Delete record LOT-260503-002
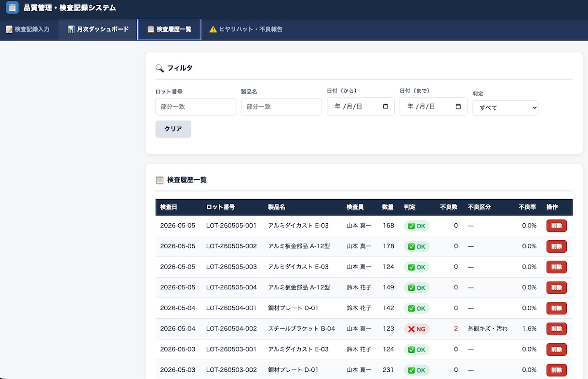This screenshot has width=588, height=379. tap(556, 370)
